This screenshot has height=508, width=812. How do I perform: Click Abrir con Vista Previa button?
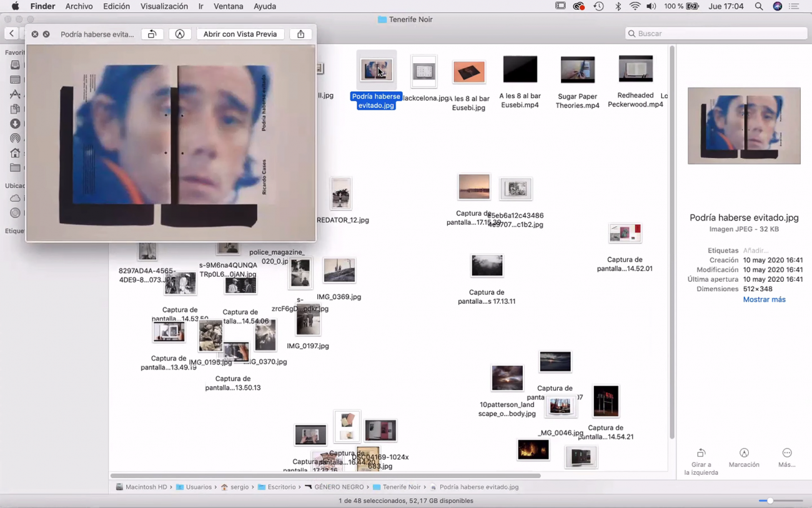point(240,34)
